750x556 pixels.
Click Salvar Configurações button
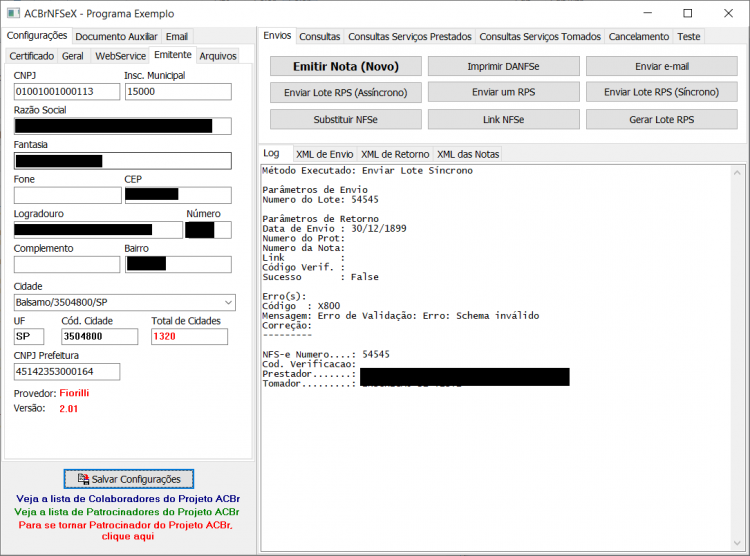pos(129,479)
